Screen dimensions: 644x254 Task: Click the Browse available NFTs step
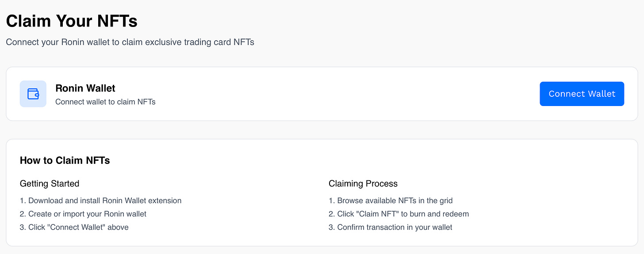click(x=391, y=201)
